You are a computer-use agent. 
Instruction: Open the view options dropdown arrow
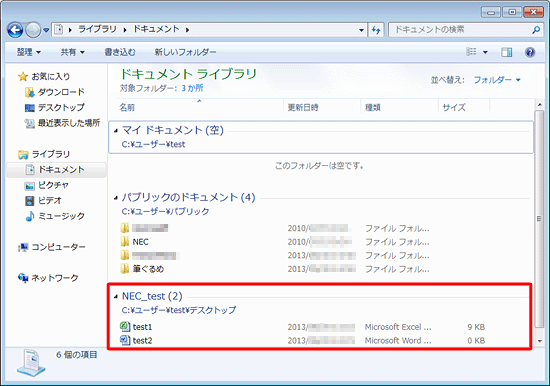click(x=485, y=52)
